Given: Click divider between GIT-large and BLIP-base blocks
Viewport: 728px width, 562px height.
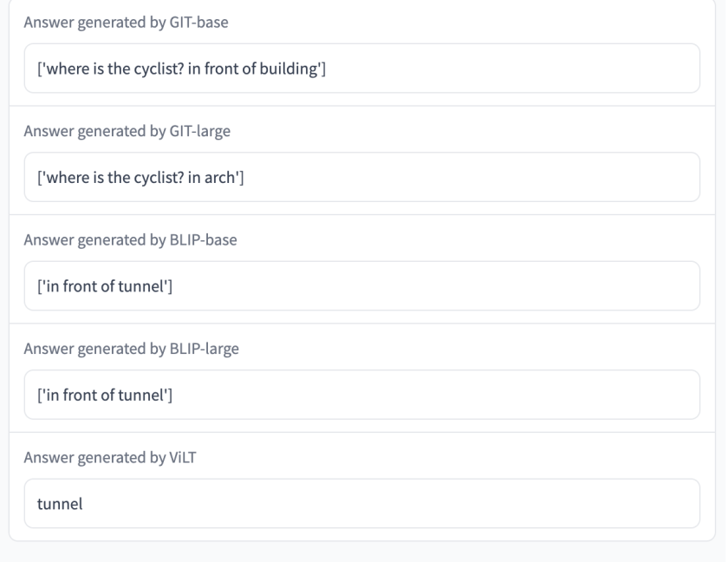Looking at the screenshot, I should tap(362, 214).
